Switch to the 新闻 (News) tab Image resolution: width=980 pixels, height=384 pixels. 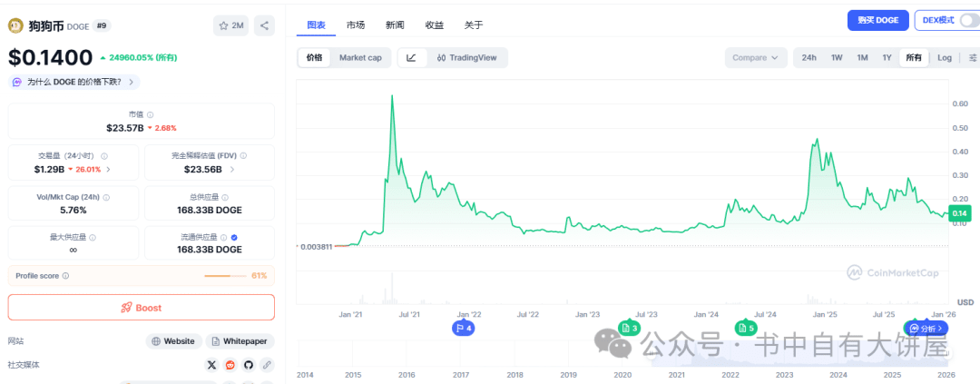click(395, 25)
